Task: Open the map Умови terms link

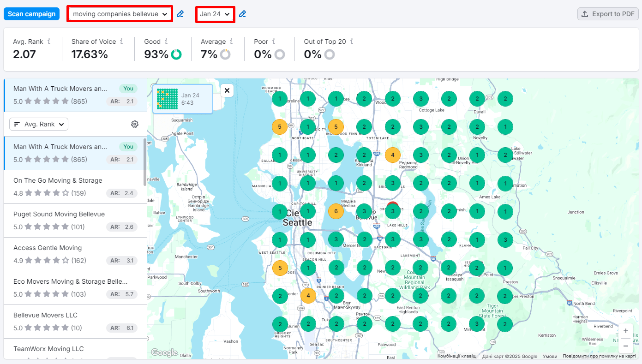Action: (x=550, y=356)
